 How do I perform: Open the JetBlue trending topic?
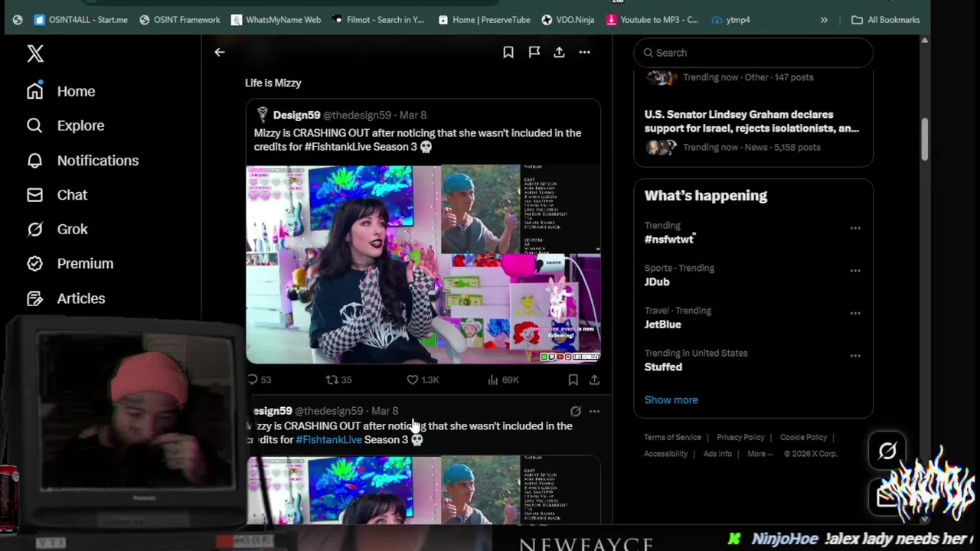tap(663, 324)
